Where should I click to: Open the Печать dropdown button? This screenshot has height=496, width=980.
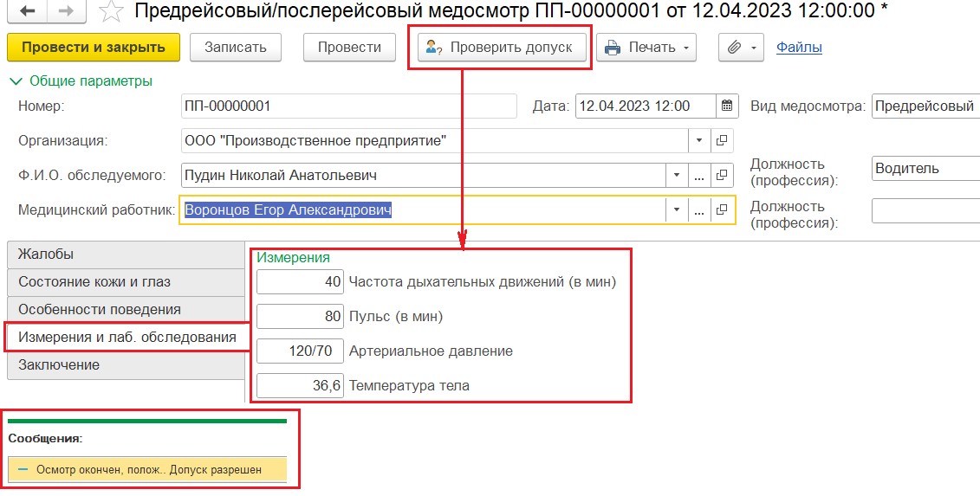point(647,48)
